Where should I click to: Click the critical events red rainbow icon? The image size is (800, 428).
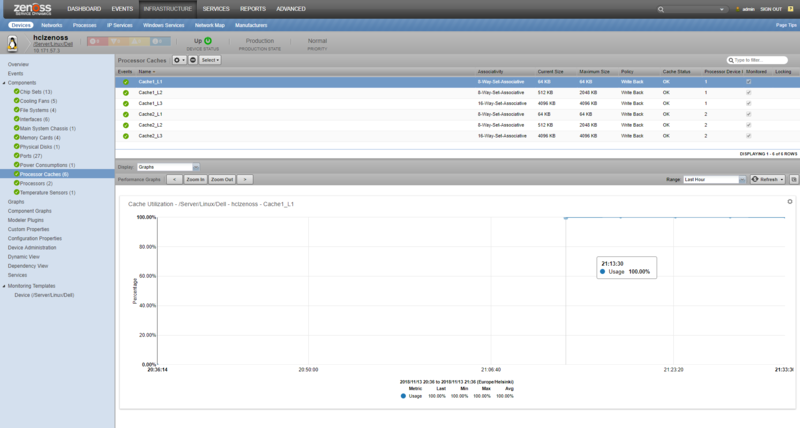pos(95,41)
